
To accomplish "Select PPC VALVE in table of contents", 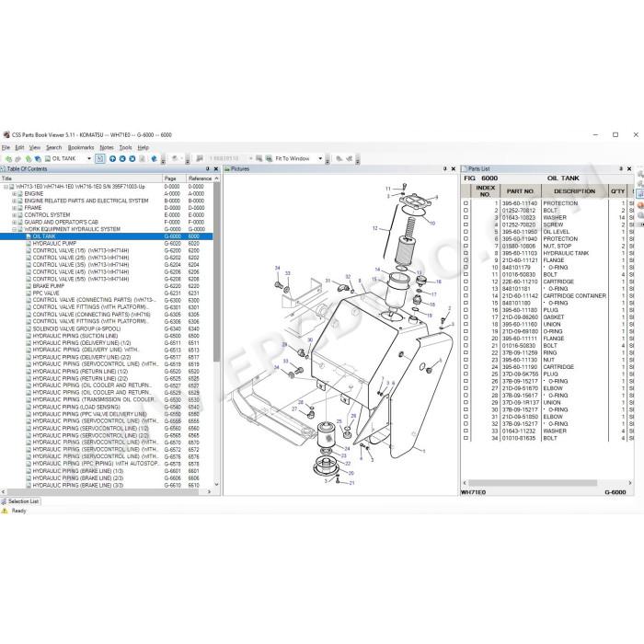I will [x=46, y=293].
